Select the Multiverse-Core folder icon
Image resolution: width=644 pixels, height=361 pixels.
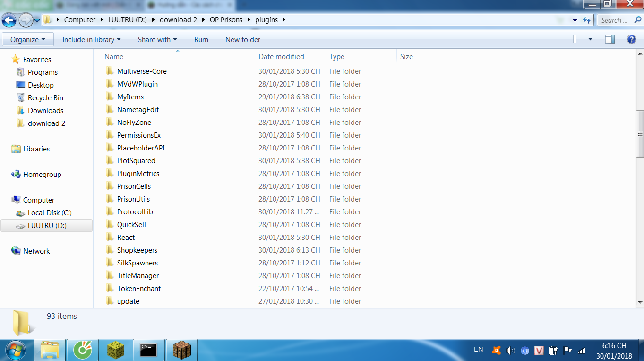click(110, 71)
